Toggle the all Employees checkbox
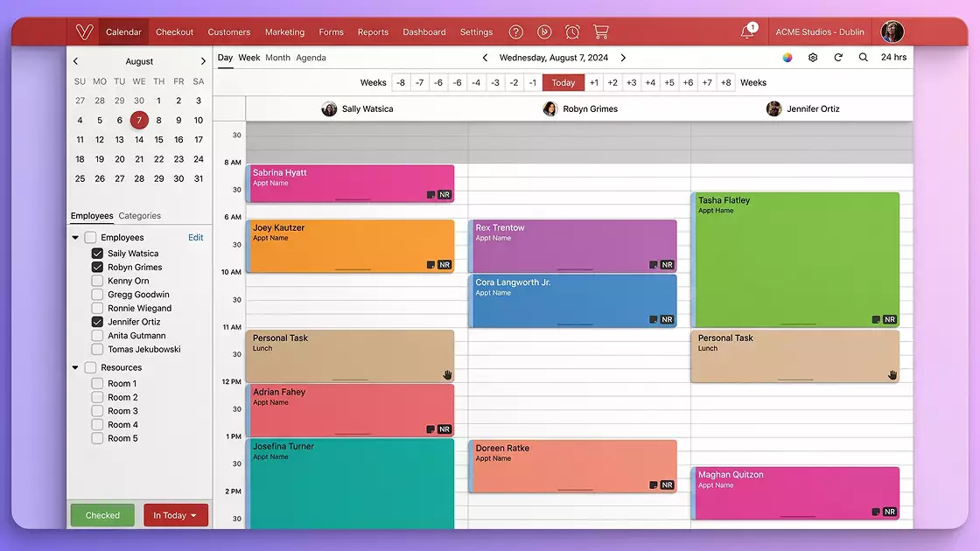This screenshot has width=980, height=551. [91, 237]
